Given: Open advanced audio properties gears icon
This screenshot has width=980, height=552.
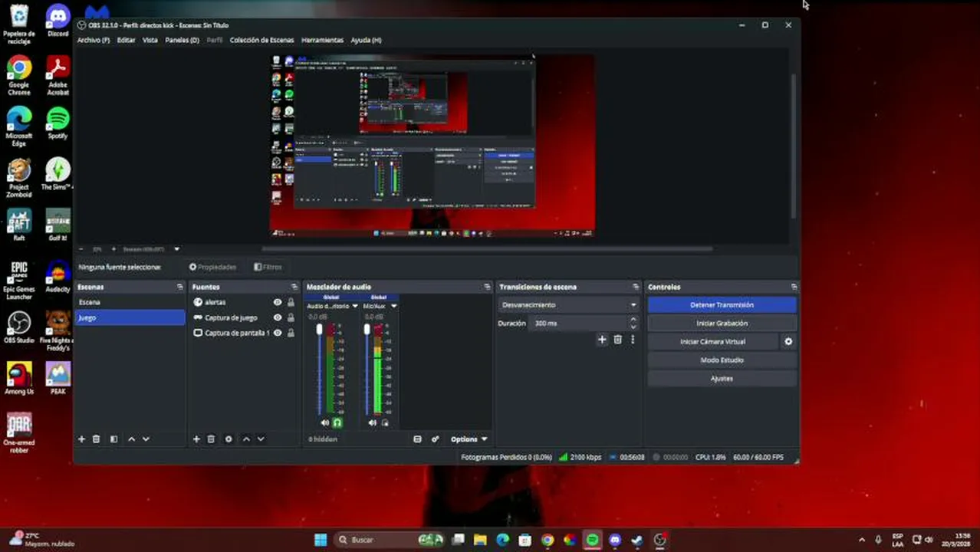Looking at the screenshot, I should 435,439.
